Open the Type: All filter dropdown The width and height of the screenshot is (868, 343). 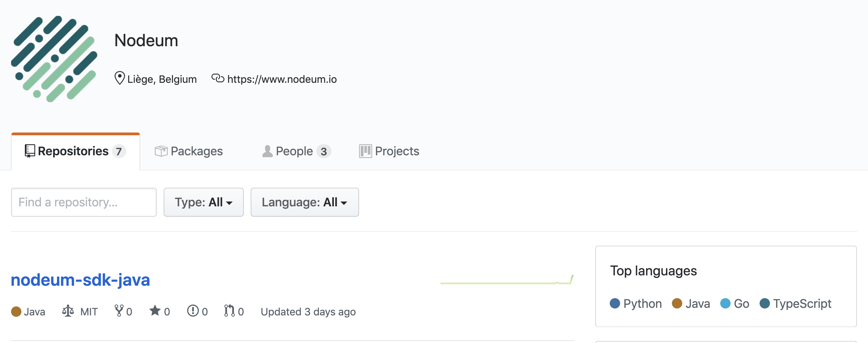(x=203, y=202)
